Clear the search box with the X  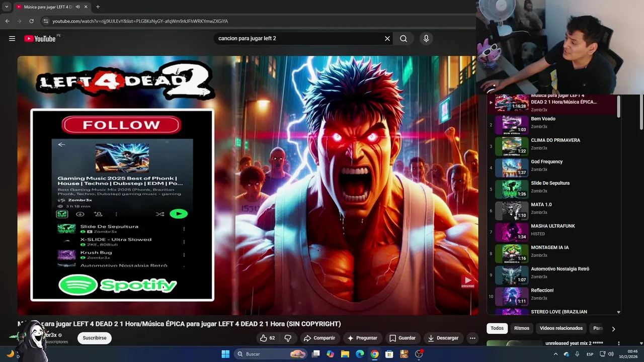387,39
